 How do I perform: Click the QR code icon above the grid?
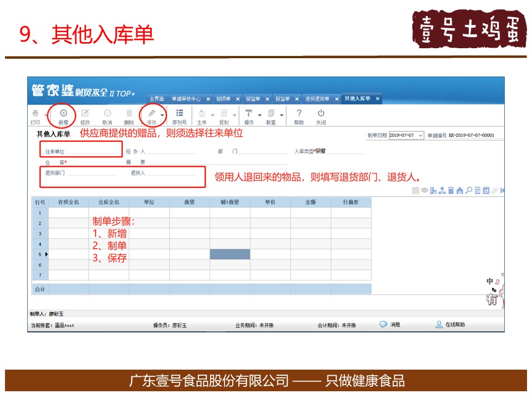click(x=416, y=191)
